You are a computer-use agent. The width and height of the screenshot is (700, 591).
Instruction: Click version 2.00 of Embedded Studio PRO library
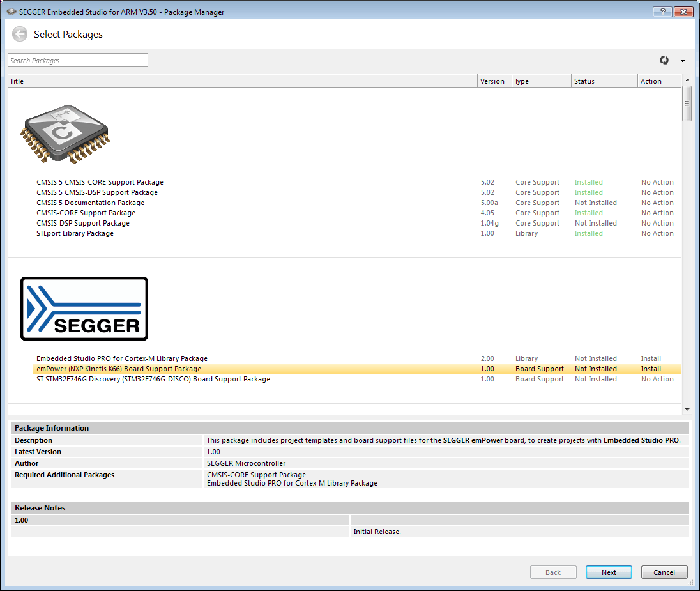click(487, 358)
